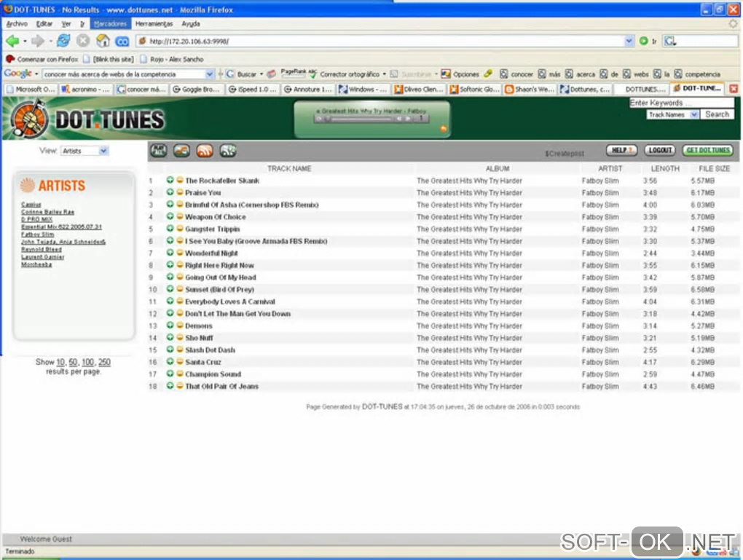743x560 pixels.
Task: Click the yellow icon beside Right Here Right Now
Action: (180, 265)
